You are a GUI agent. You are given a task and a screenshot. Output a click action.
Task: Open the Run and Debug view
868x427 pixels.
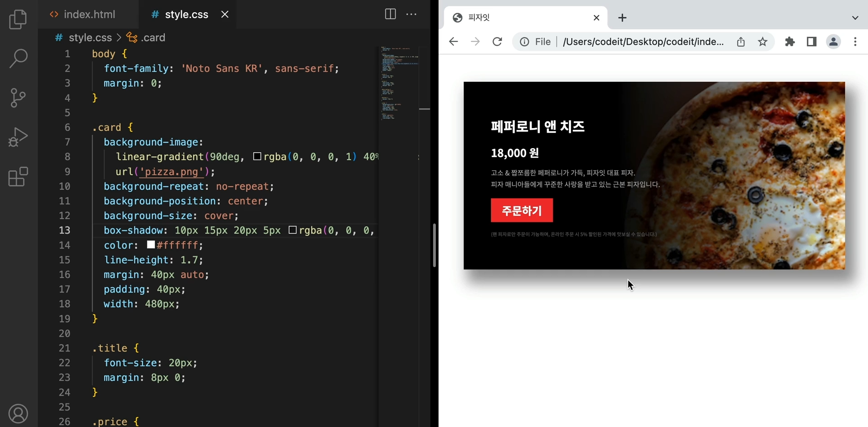pyautogui.click(x=18, y=137)
